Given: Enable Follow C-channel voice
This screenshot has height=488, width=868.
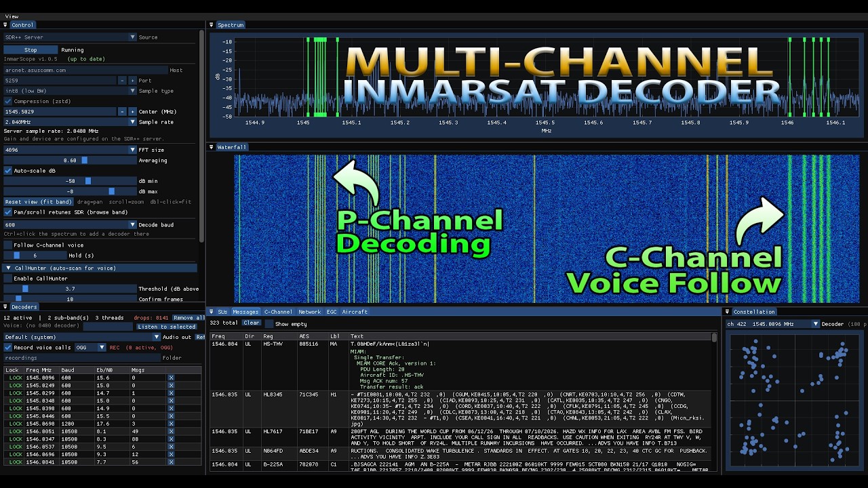Looking at the screenshot, I should click(x=8, y=245).
